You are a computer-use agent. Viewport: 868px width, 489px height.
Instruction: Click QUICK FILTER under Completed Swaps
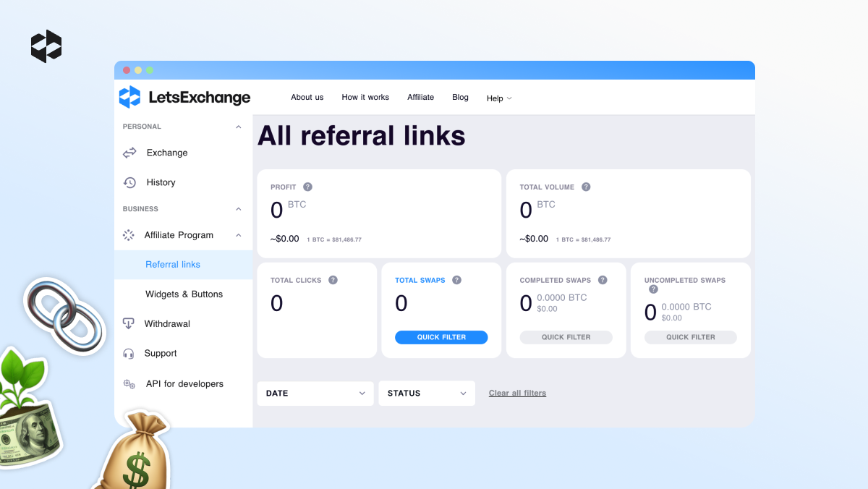[x=566, y=337]
